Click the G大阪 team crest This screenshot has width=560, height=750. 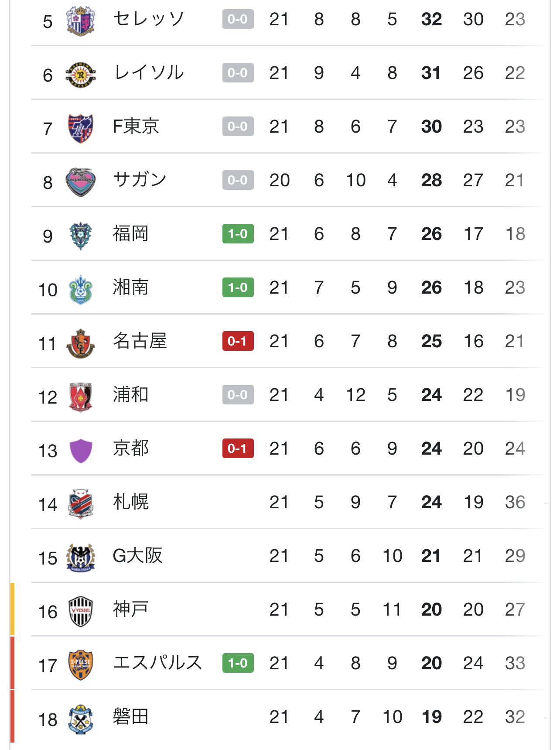click(81, 558)
